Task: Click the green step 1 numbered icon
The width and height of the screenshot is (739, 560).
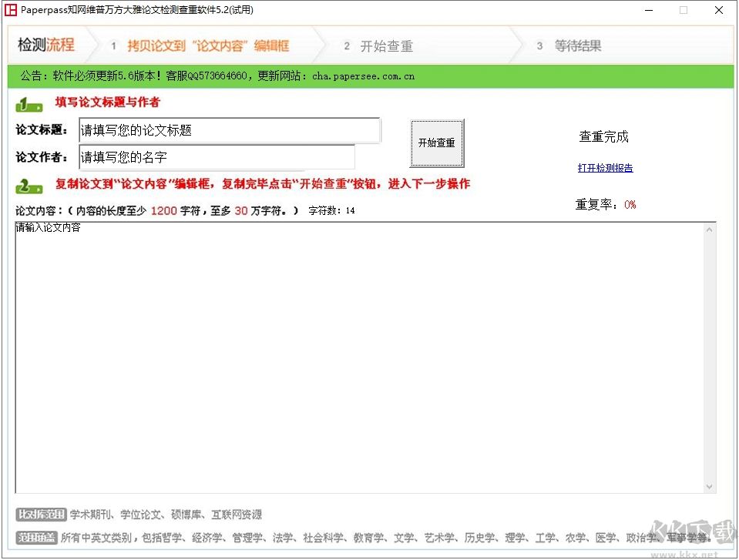Action: click(29, 103)
